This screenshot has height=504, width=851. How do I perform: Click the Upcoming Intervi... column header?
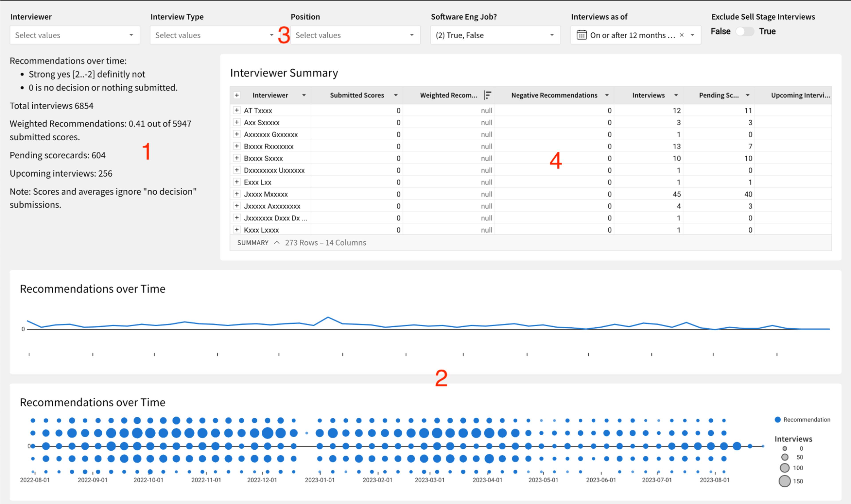pyautogui.click(x=800, y=95)
